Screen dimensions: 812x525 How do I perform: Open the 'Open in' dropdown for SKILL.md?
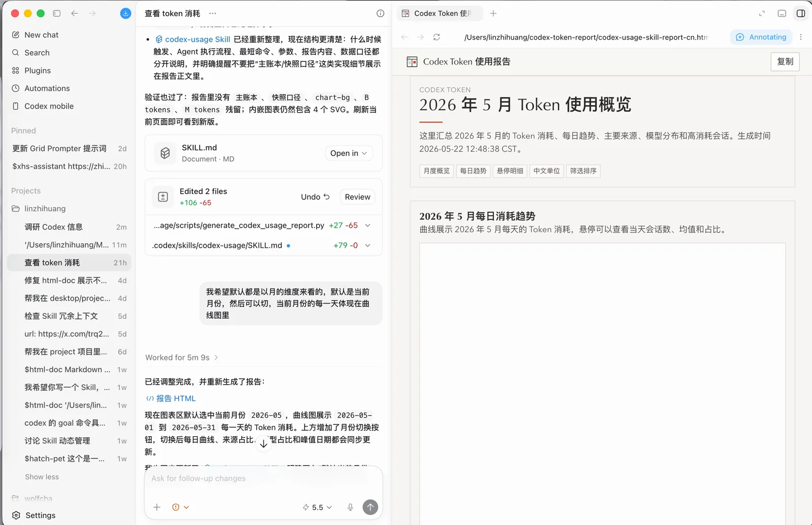coord(349,153)
